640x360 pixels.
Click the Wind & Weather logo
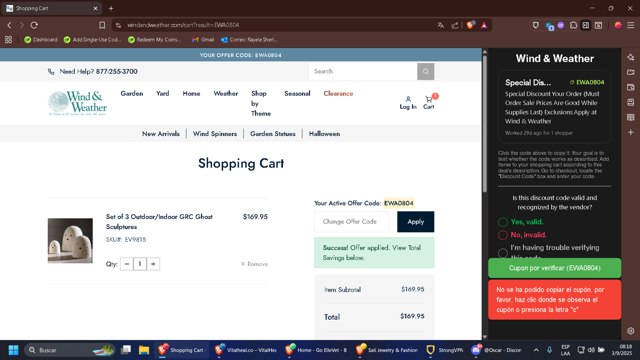pyautogui.click(x=78, y=102)
